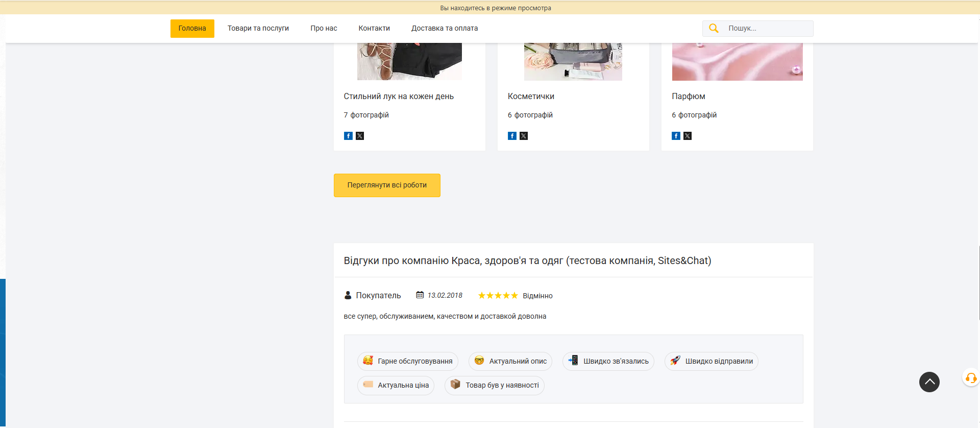Click the search magnifier icon
Viewport: 980px width, 428px height.
pyautogui.click(x=714, y=29)
